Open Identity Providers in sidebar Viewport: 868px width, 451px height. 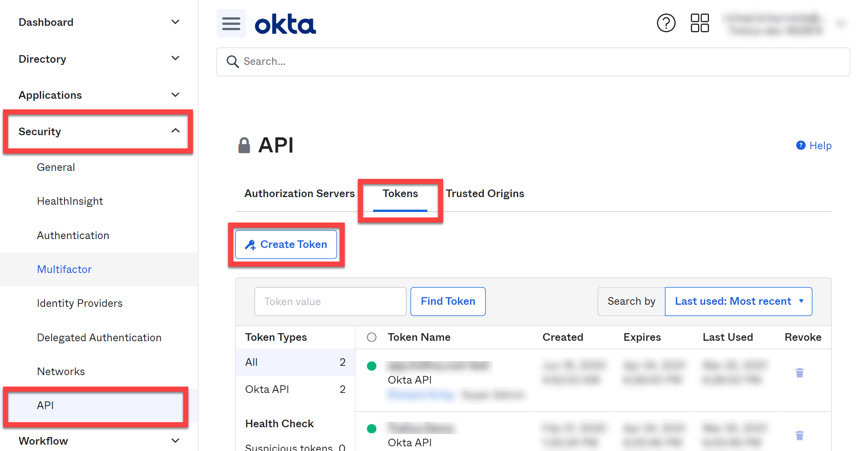(80, 303)
